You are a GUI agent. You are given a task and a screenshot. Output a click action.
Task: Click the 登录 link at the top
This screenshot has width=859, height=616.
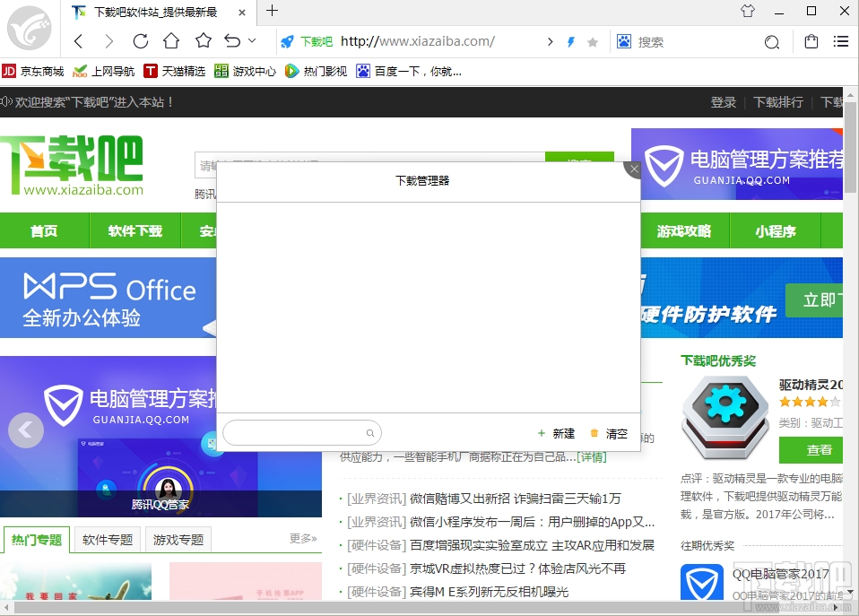pos(724,102)
